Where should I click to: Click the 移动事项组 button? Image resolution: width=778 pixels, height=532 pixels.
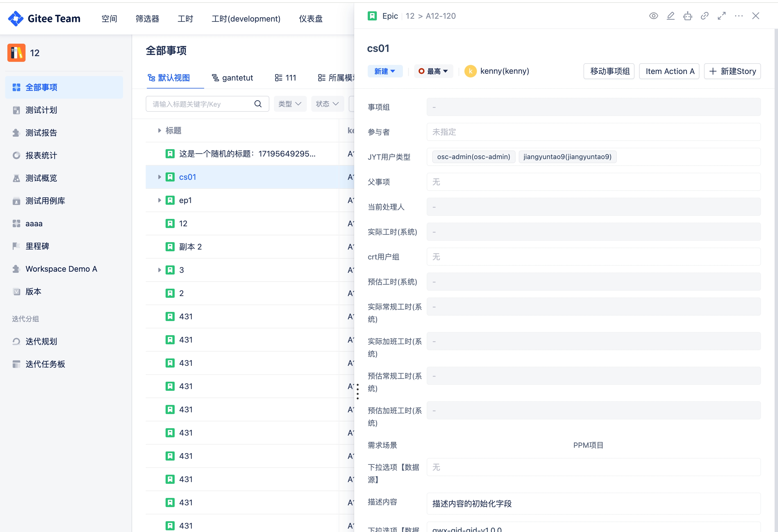[609, 71]
